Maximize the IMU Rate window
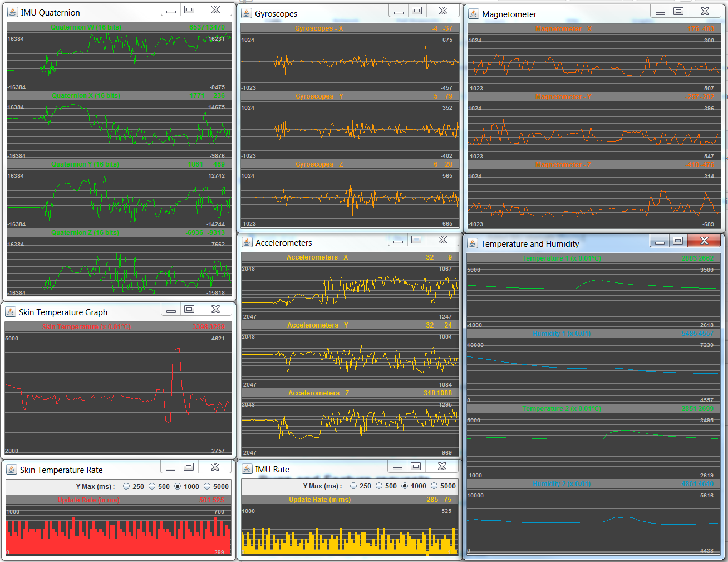728x562 pixels. pos(416,467)
